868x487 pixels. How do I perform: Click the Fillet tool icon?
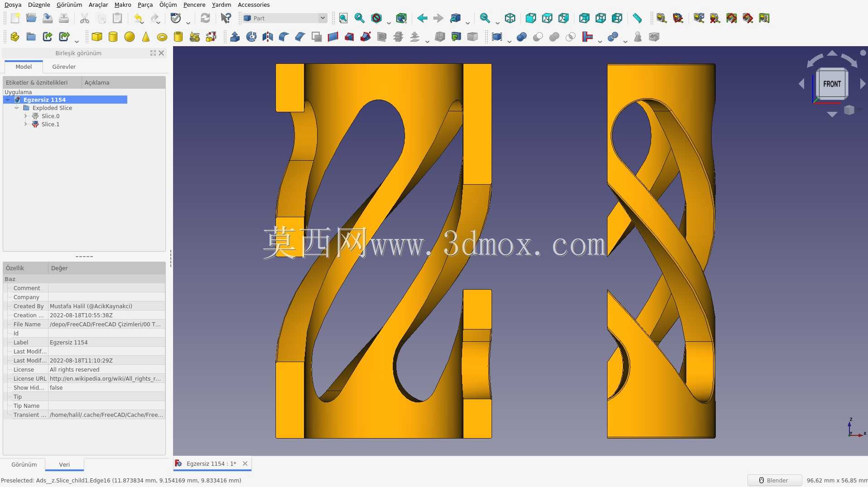click(x=284, y=37)
